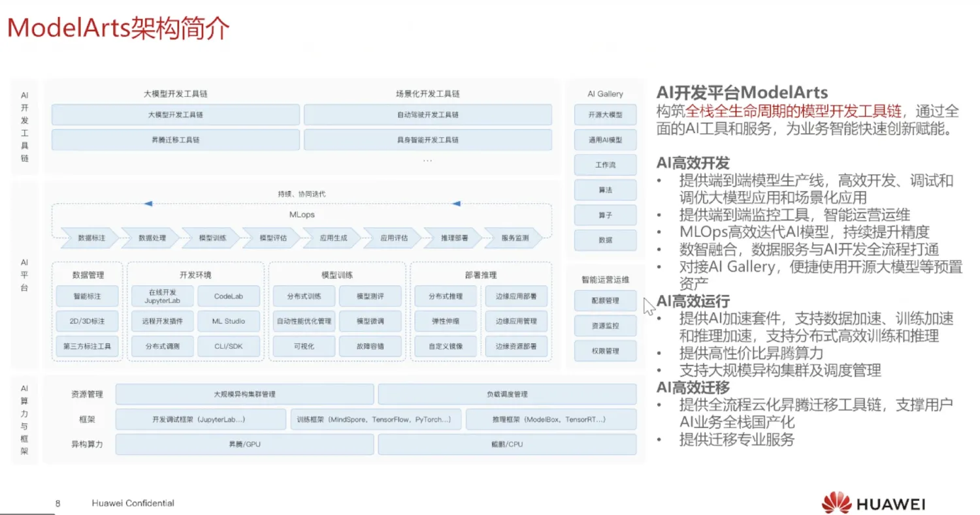This screenshot has height=515, width=980.
Task: Click the Huawei logo
Action: pos(874,503)
